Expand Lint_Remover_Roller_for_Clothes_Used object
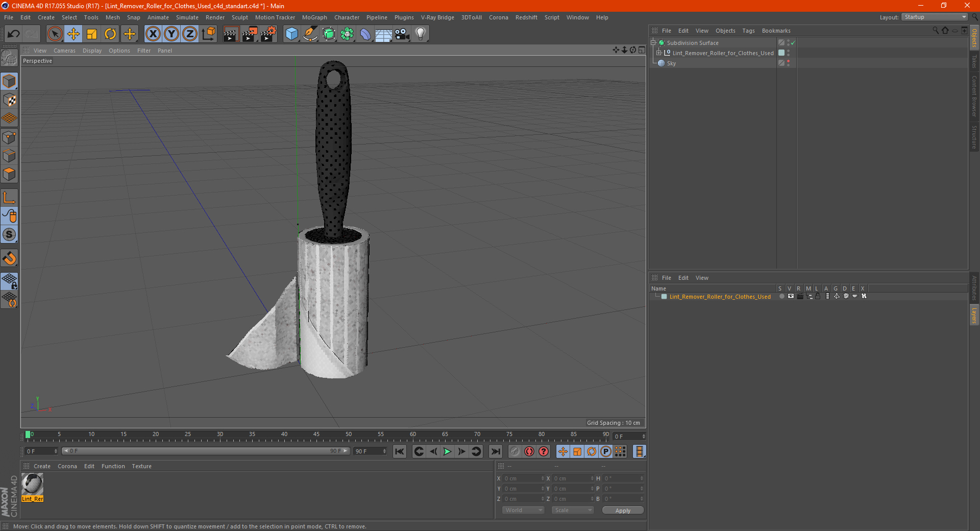The image size is (980, 531). coord(658,53)
